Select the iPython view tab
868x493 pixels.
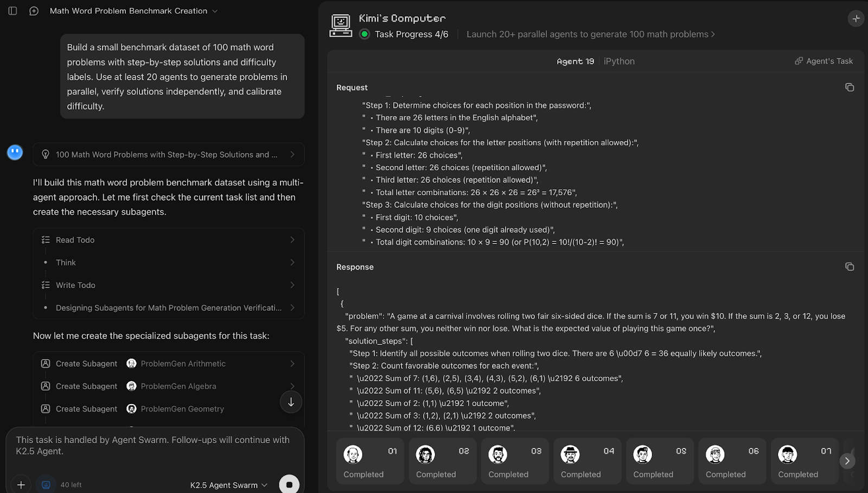click(618, 61)
